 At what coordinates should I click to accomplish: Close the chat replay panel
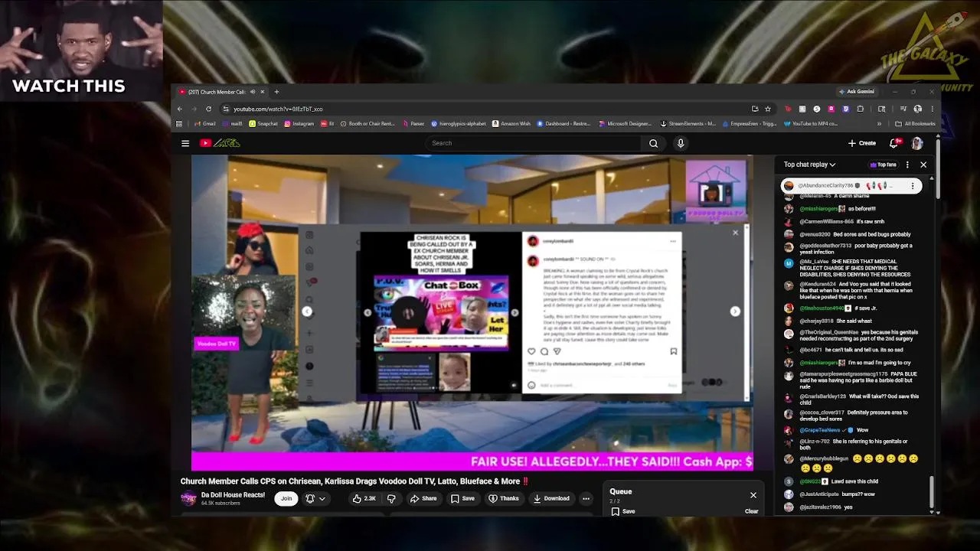tap(923, 165)
